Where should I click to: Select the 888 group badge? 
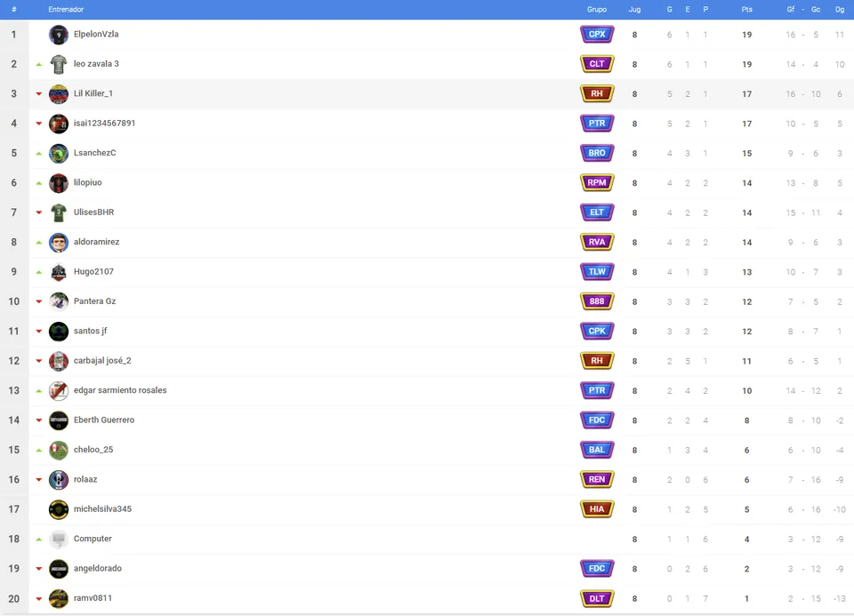coord(597,301)
